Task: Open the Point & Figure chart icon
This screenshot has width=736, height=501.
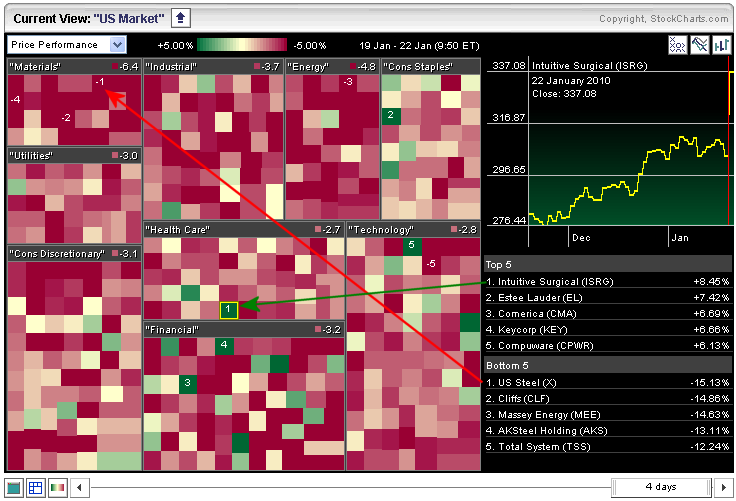Action: (x=677, y=45)
